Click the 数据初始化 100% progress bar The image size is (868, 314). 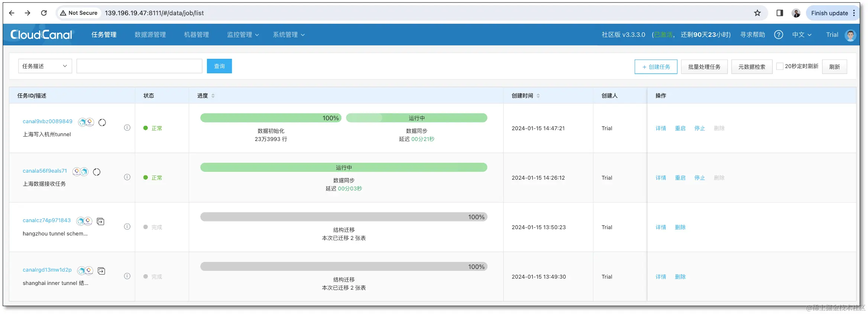tap(271, 118)
